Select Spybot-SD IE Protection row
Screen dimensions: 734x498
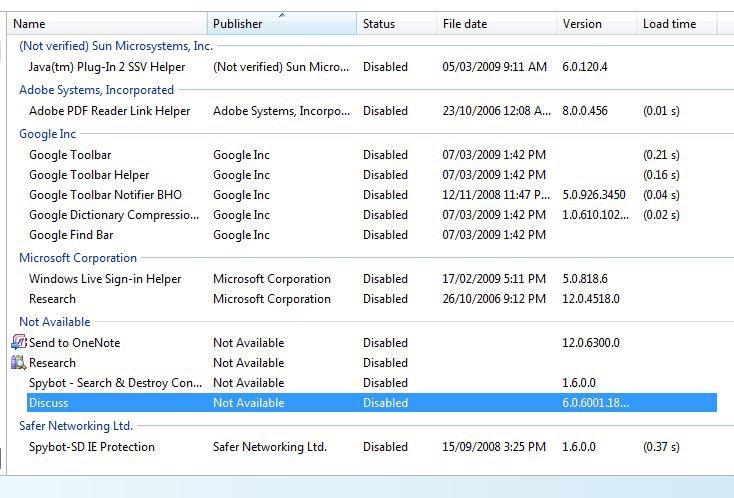(x=372, y=447)
